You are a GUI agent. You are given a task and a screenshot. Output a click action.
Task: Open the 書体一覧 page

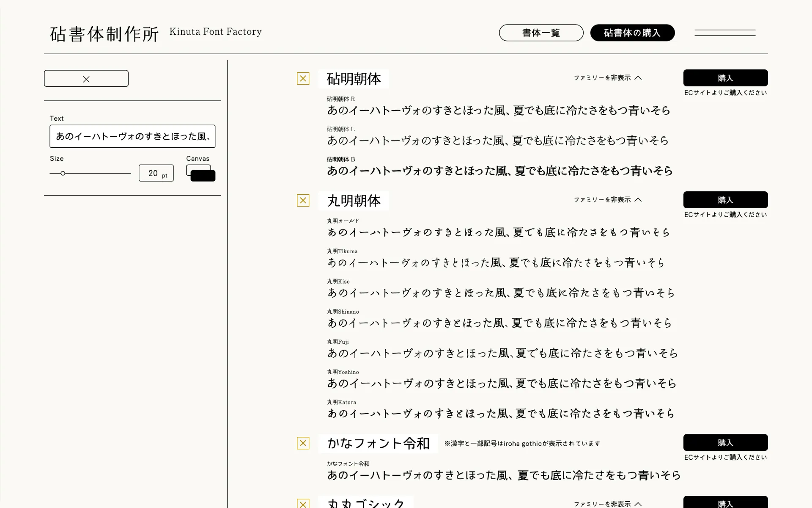pos(541,33)
